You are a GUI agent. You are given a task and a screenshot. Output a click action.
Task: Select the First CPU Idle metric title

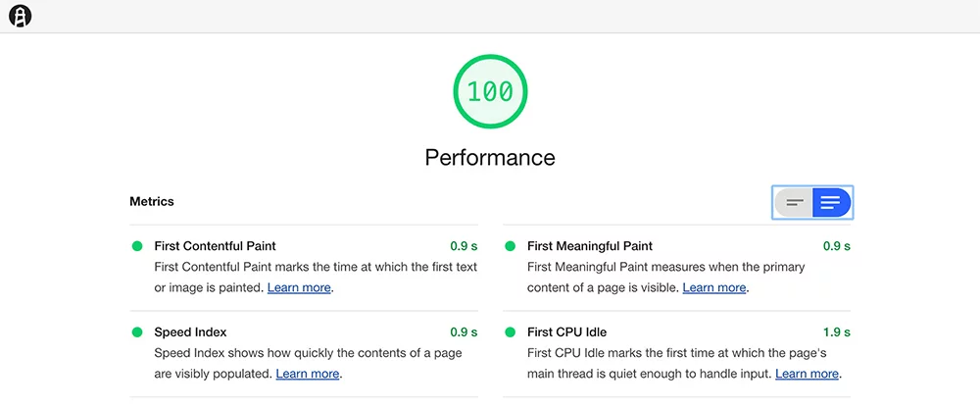coord(566,332)
